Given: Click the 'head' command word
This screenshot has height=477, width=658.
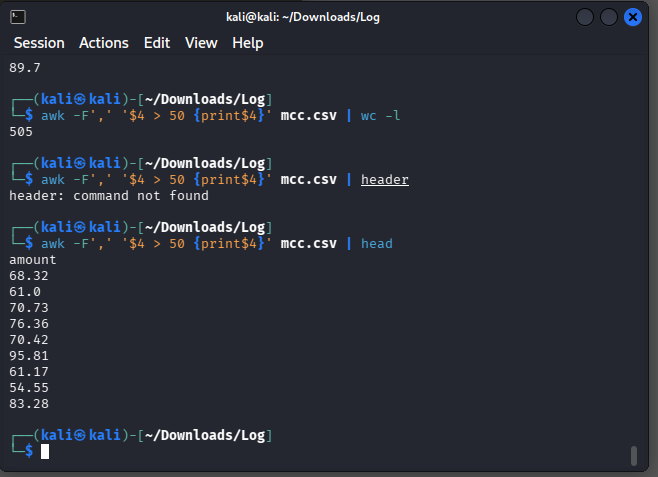Looking at the screenshot, I should tap(377, 244).
